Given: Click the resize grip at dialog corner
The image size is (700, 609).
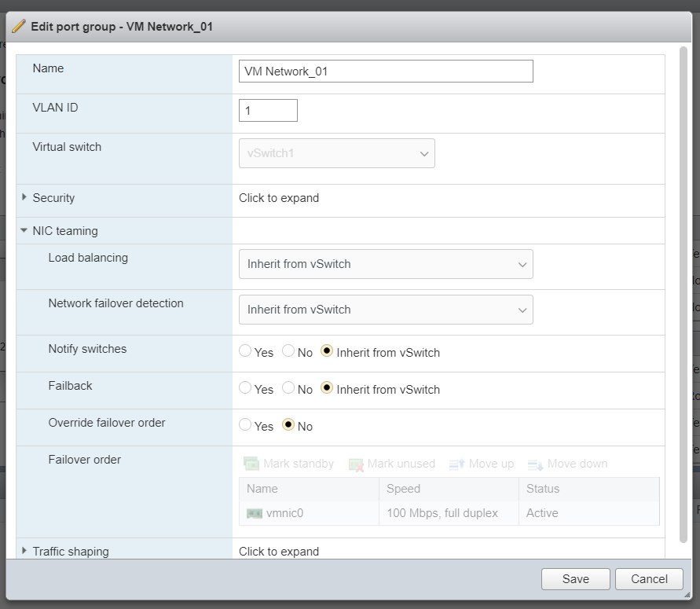Looking at the screenshot, I should click(x=687, y=595).
